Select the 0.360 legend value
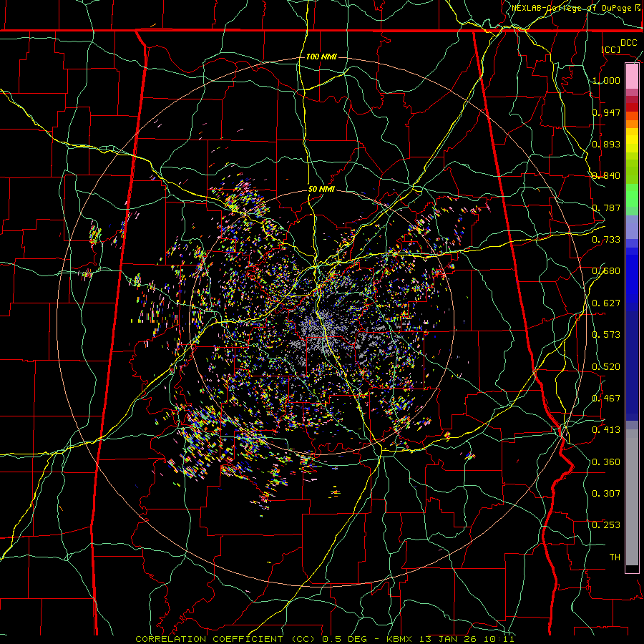The image size is (644, 644). tap(607, 462)
